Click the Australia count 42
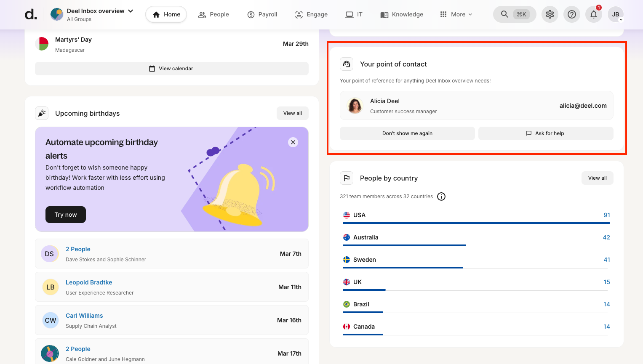The image size is (643, 364). point(606,237)
